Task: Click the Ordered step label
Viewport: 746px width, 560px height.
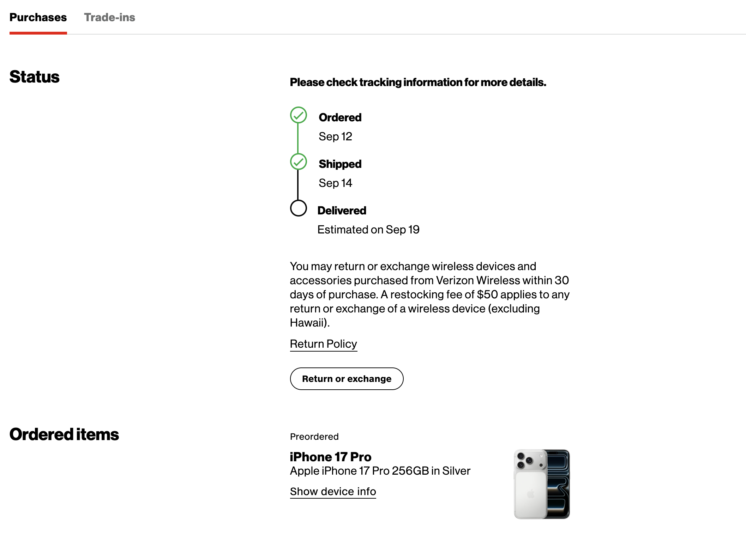Action: (340, 117)
